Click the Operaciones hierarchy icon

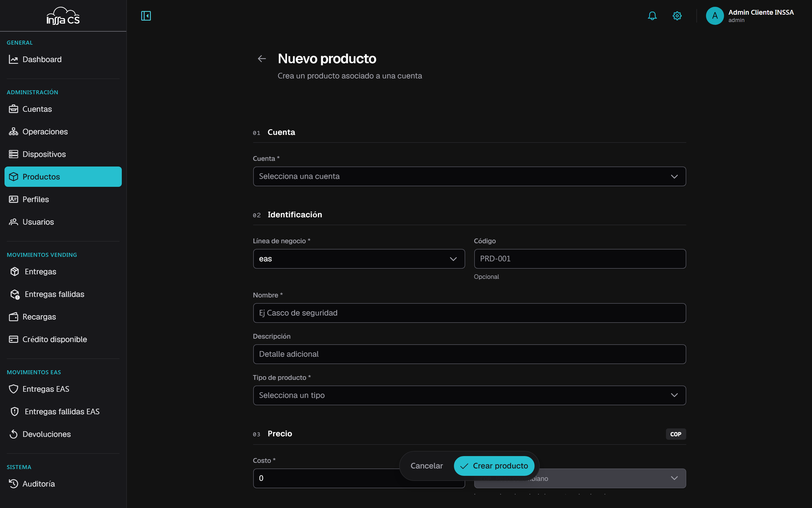pos(14,132)
